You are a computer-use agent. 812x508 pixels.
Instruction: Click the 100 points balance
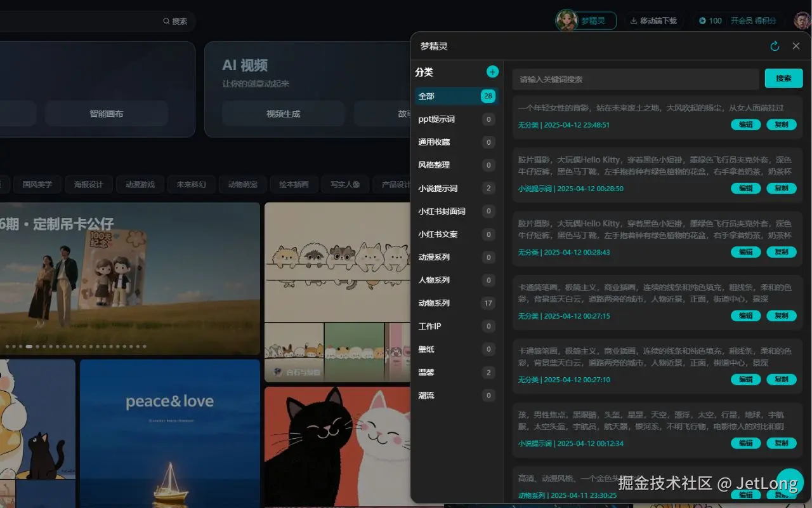point(710,21)
